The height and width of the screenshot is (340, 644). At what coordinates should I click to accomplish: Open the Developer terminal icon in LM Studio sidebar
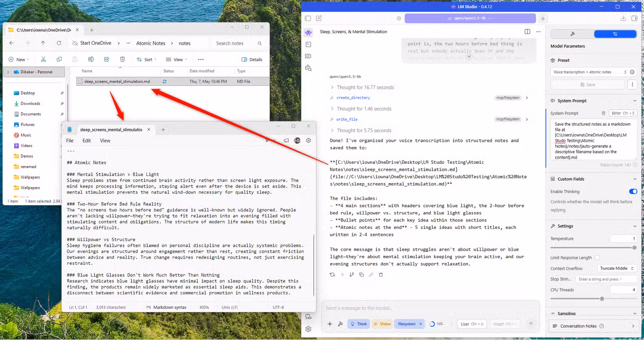tap(308, 44)
